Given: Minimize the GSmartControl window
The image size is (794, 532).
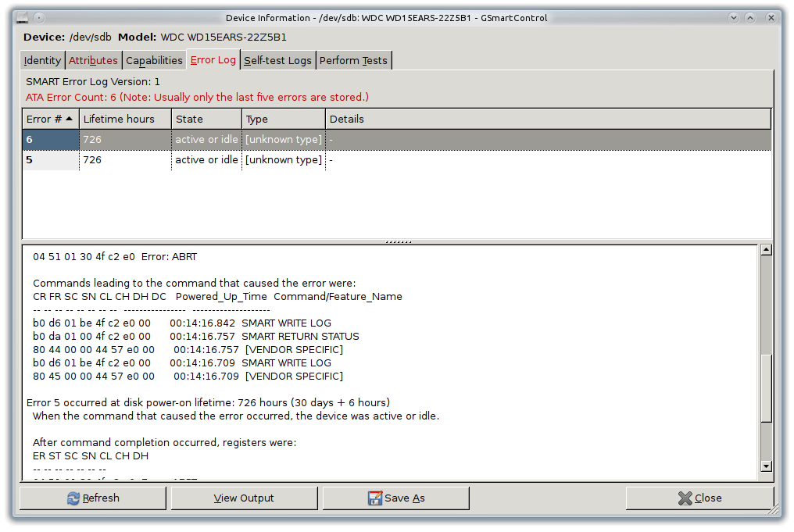Looking at the screenshot, I should point(733,18).
